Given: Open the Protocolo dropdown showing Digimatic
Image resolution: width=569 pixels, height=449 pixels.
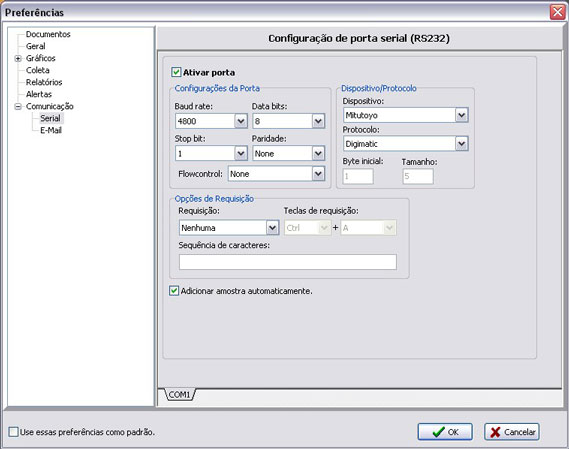Looking at the screenshot, I should pyautogui.click(x=406, y=144).
